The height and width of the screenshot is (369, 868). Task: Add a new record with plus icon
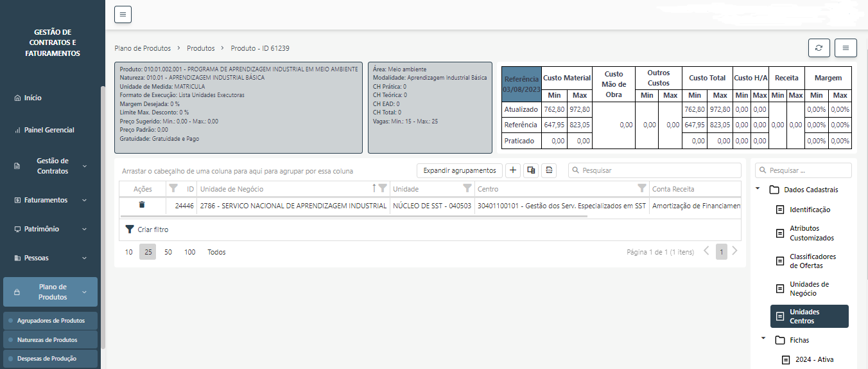513,170
